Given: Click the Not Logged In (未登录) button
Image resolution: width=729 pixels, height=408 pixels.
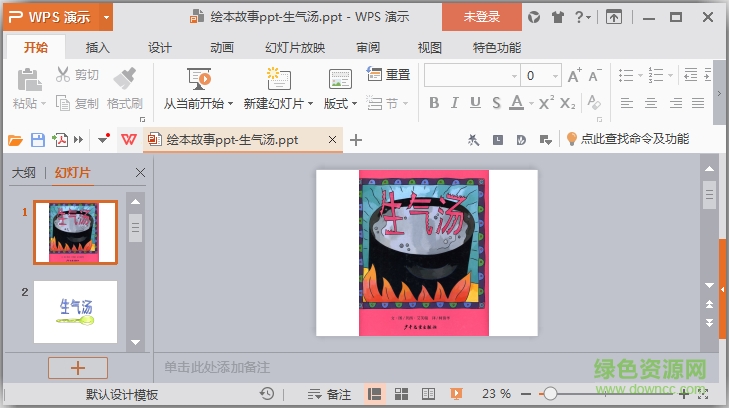Looking at the screenshot, I should [482, 17].
